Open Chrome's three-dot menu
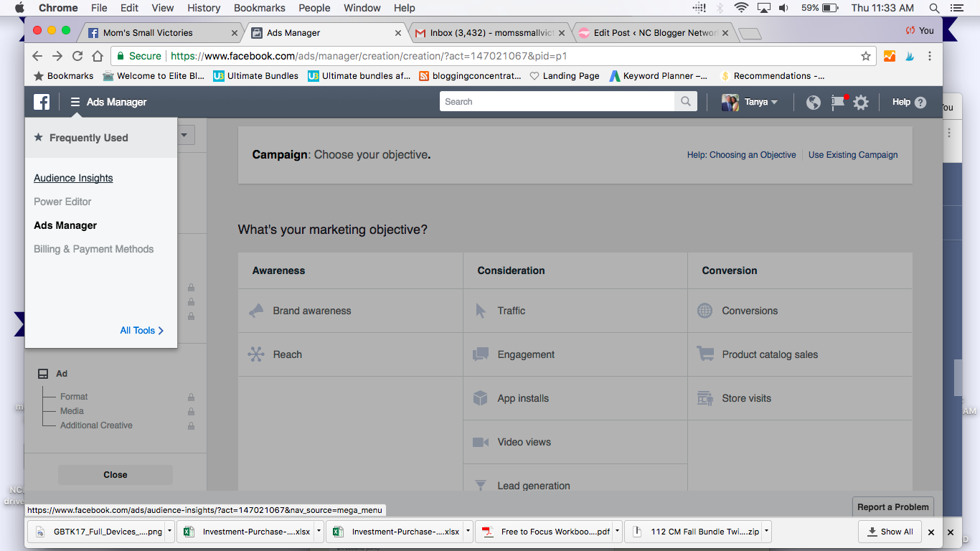The height and width of the screenshot is (551, 980). pos(930,56)
